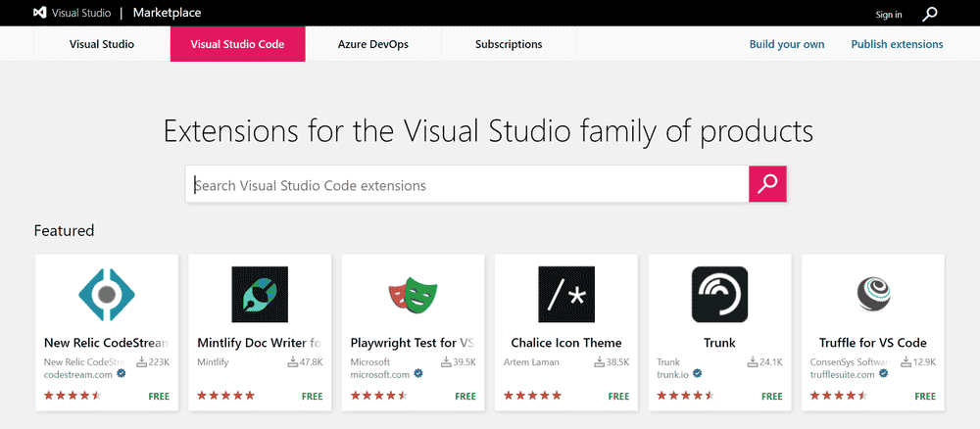The image size is (980, 429).
Task: Open the search magnifier in the top bar
Action: [930, 14]
